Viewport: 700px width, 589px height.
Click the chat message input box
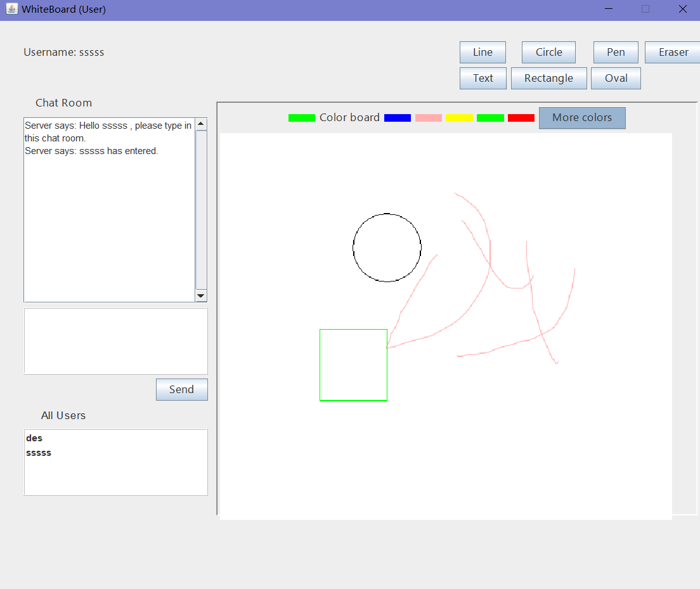(x=115, y=341)
